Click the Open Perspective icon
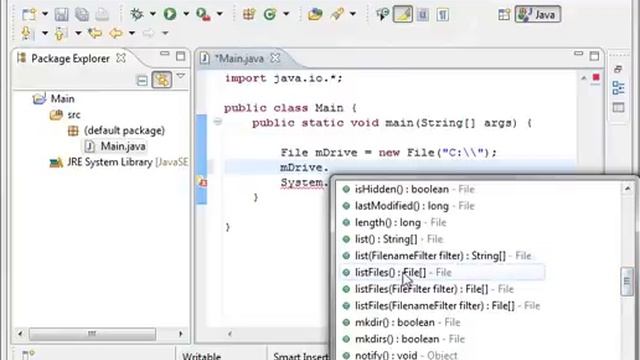The image size is (640, 360). click(504, 15)
